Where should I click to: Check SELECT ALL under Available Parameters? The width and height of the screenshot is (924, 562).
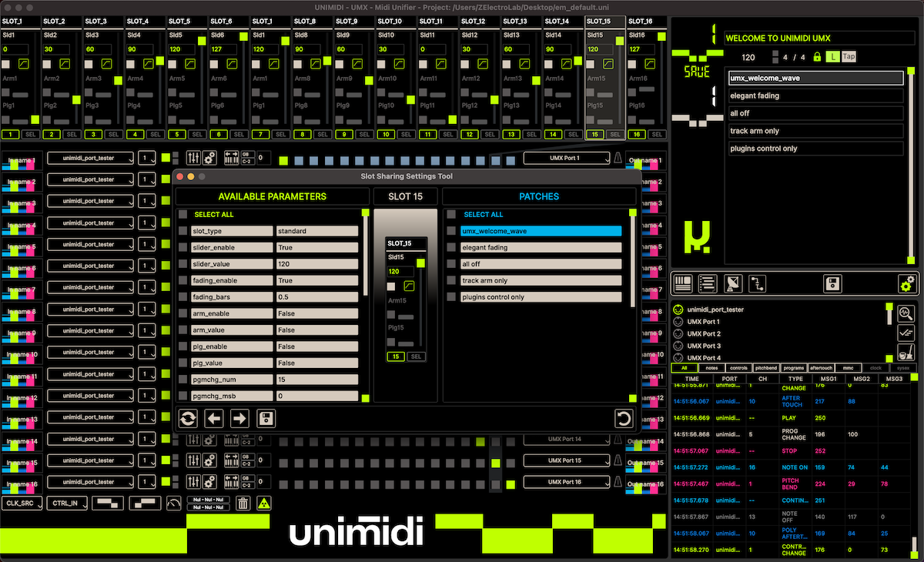(182, 215)
